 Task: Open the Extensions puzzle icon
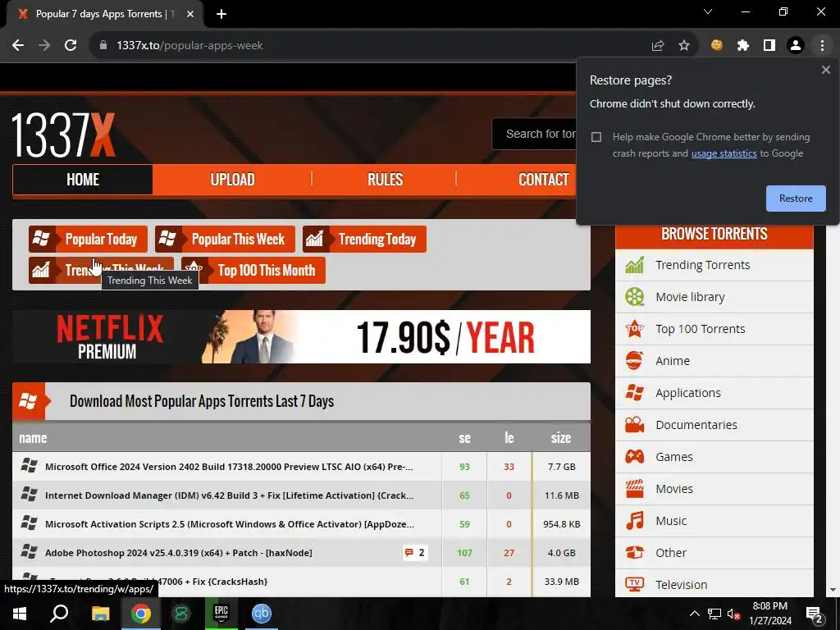pos(743,46)
